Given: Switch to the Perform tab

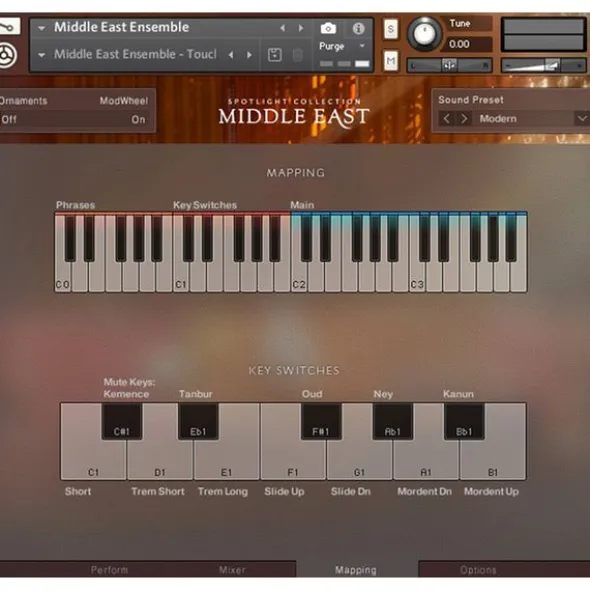Looking at the screenshot, I should (109, 570).
